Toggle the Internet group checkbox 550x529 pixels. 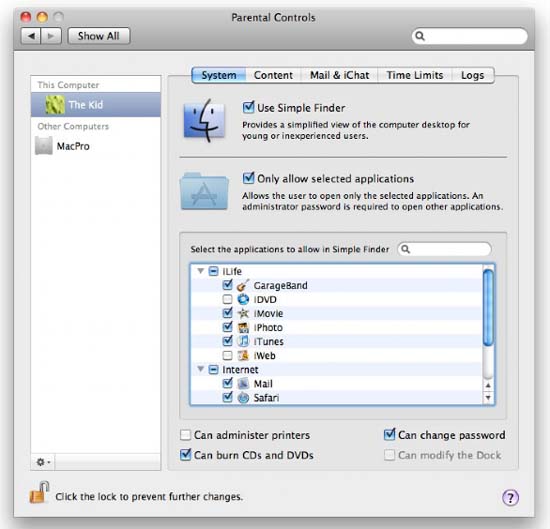[x=213, y=369]
